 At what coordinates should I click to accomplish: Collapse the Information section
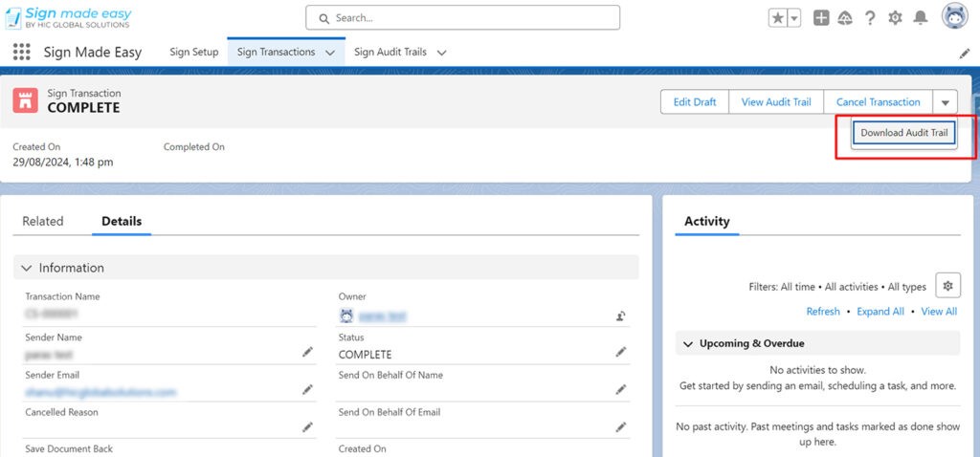326,267
